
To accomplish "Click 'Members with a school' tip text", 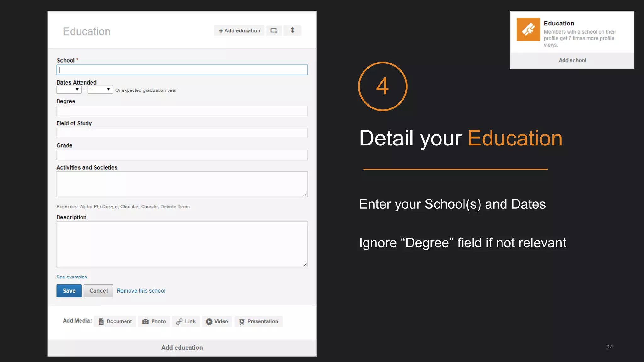I will tap(580, 38).
